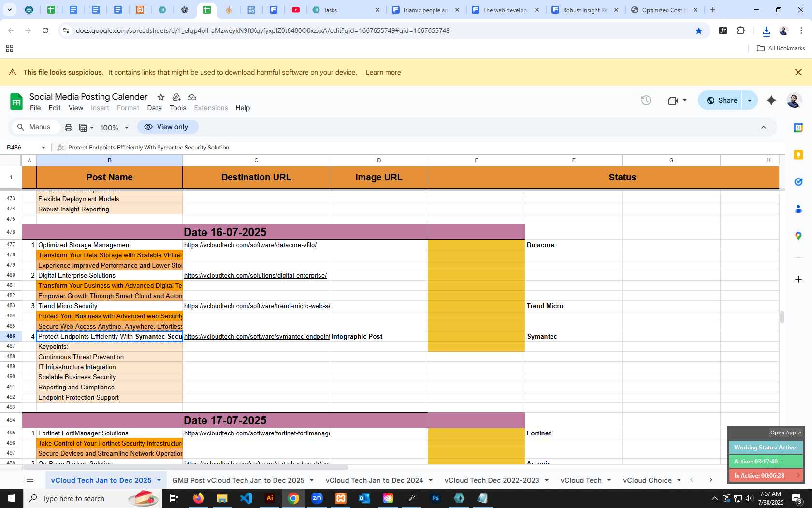Click the Share button

pyautogui.click(x=722, y=100)
